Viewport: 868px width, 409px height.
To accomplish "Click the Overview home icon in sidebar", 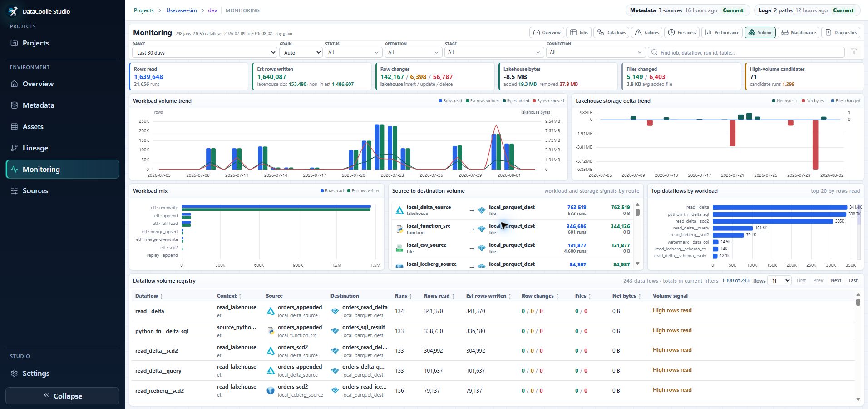I will (14, 84).
